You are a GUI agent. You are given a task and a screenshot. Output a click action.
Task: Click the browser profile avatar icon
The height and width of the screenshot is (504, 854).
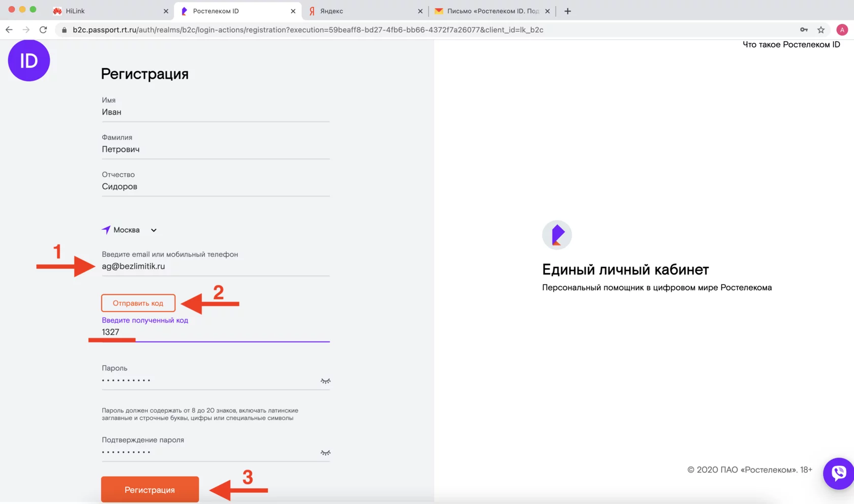842,29
